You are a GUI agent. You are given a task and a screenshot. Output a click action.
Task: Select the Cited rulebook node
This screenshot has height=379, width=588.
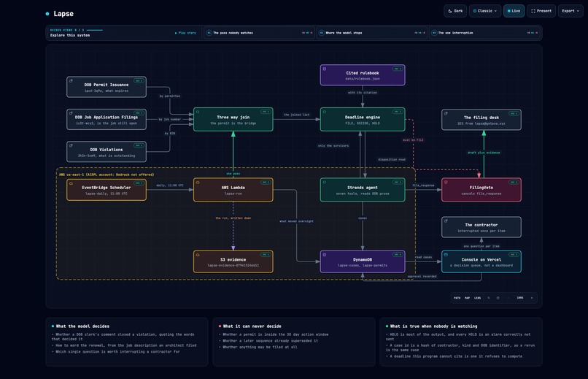coord(363,75)
